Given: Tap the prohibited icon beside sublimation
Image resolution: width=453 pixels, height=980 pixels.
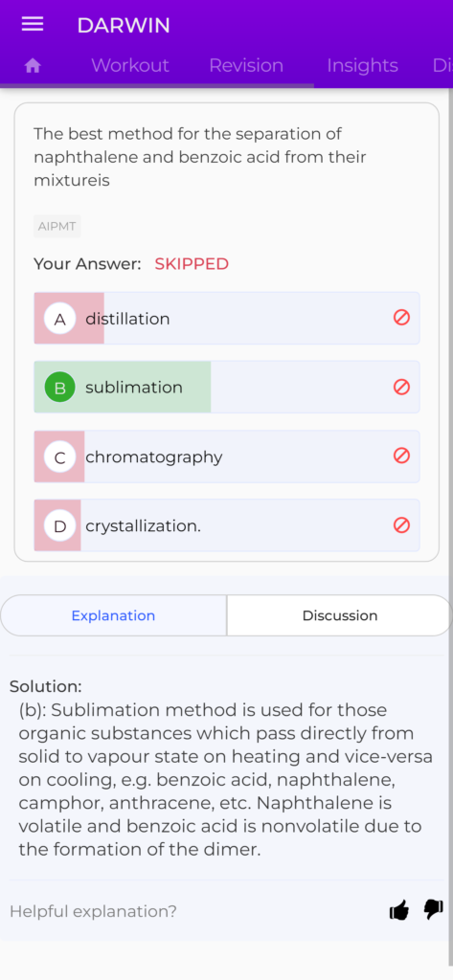Looking at the screenshot, I should tap(401, 387).
